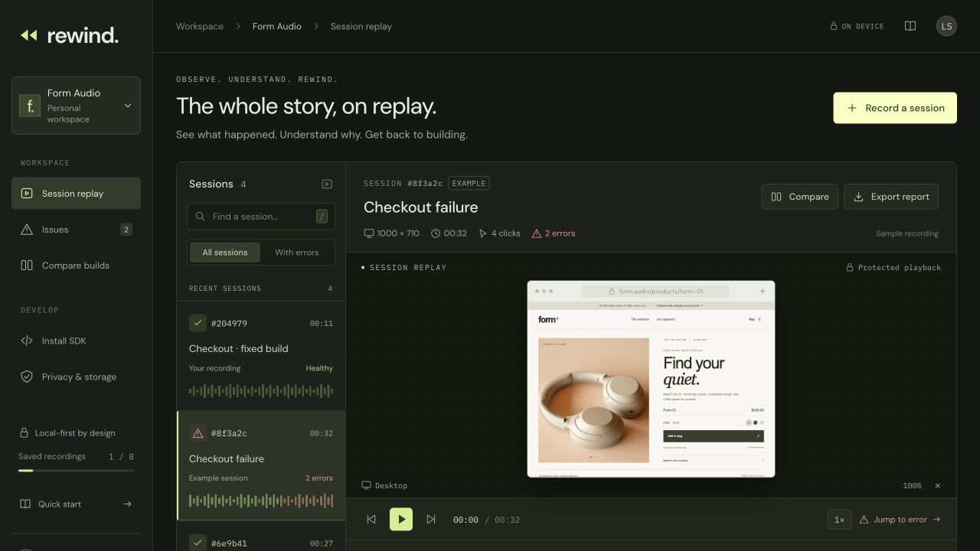This screenshot has height=551, width=980.
Task: Open Compare builds in sidebar
Action: pos(76,266)
